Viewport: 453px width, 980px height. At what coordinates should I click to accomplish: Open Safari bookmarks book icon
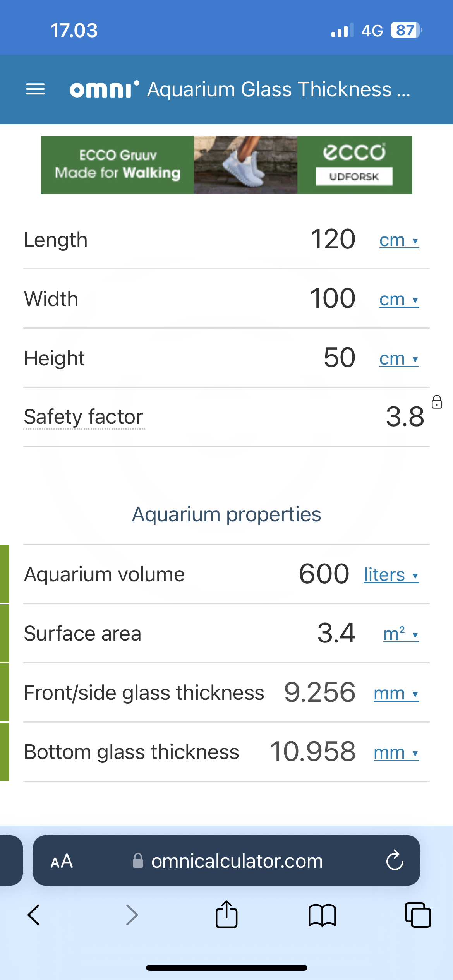coord(322,915)
